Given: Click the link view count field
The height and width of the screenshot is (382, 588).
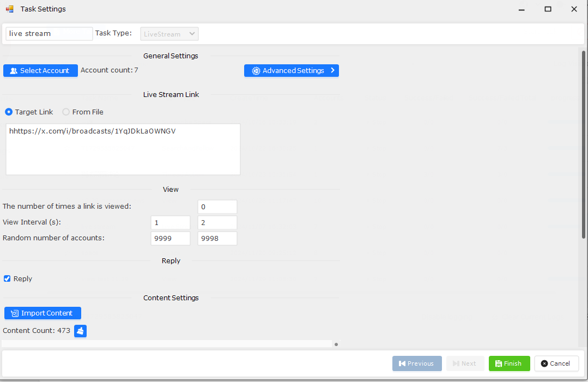Looking at the screenshot, I should pyautogui.click(x=217, y=207).
